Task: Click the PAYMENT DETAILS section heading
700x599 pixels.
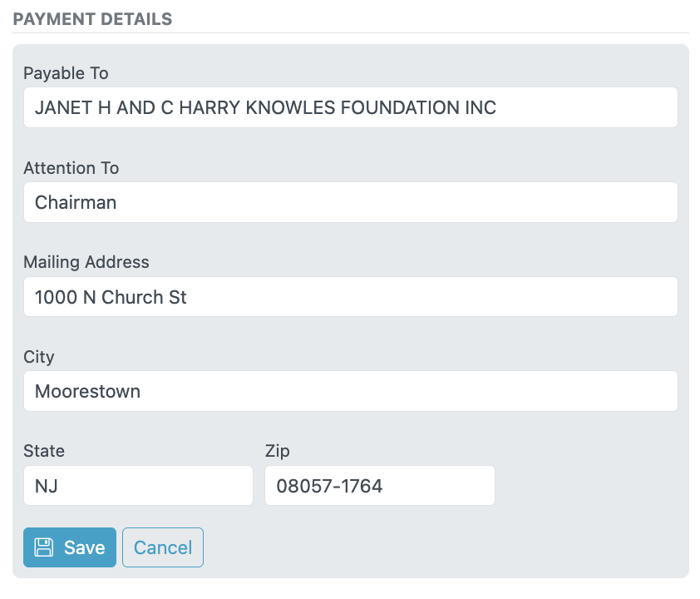Action: (x=92, y=19)
